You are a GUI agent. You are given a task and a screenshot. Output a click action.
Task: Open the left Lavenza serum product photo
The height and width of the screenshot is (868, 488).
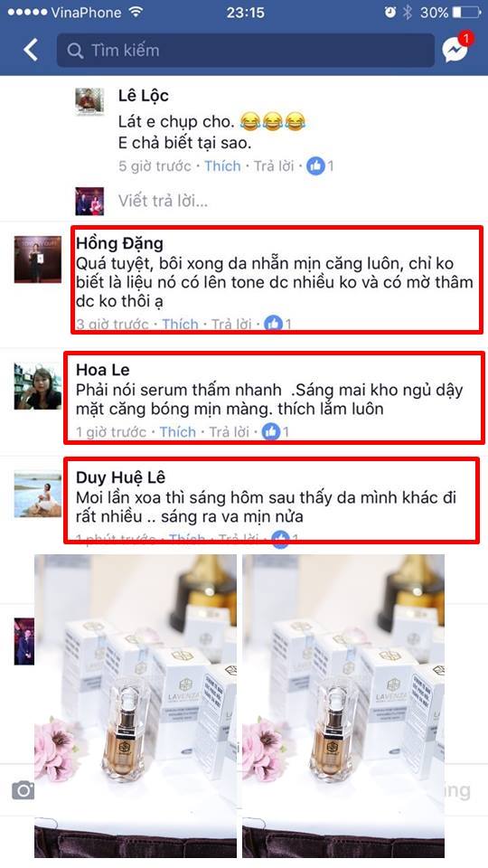click(x=136, y=706)
